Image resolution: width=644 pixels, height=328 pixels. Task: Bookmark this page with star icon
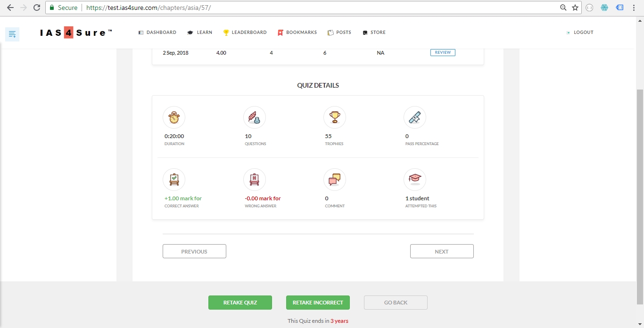coord(575,8)
